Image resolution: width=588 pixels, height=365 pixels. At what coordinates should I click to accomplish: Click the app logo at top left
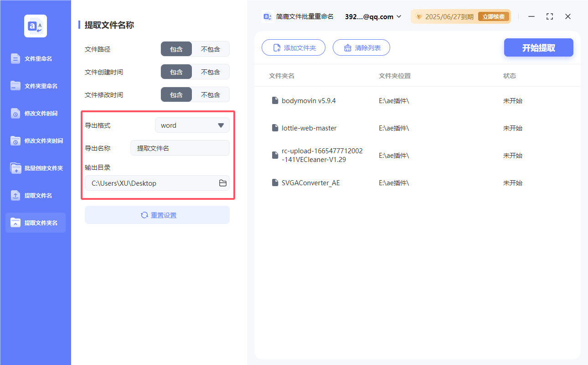[35, 26]
